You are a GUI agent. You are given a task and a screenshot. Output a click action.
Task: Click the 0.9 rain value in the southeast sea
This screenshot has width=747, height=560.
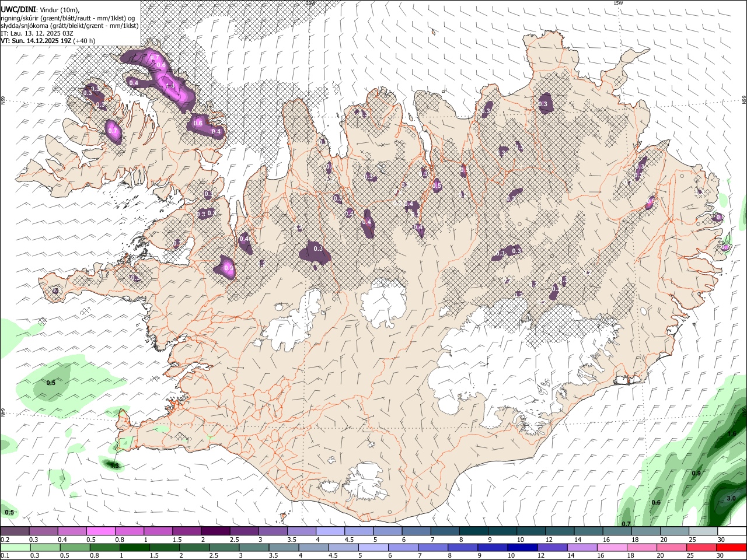(696, 473)
